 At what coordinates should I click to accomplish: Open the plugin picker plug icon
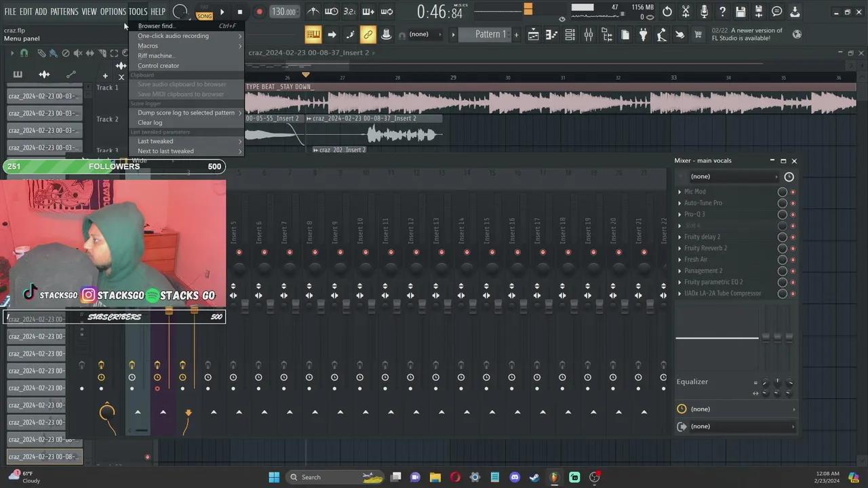tap(644, 35)
